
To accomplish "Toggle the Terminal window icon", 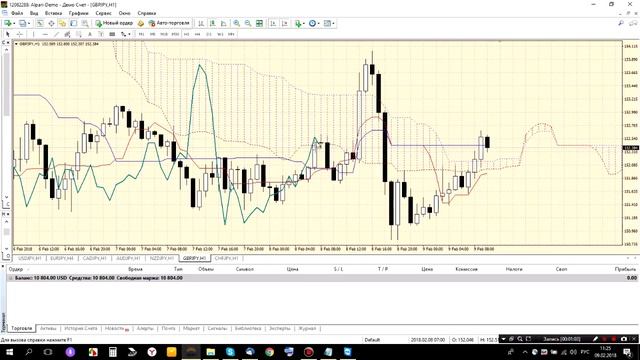I will click(x=73, y=23).
